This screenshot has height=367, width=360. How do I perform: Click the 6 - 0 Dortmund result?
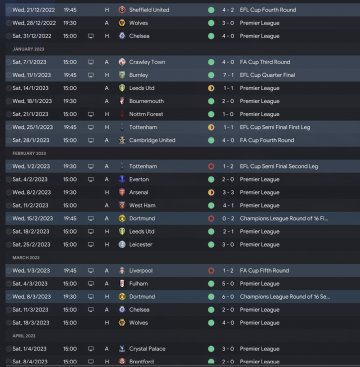coord(228,297)
